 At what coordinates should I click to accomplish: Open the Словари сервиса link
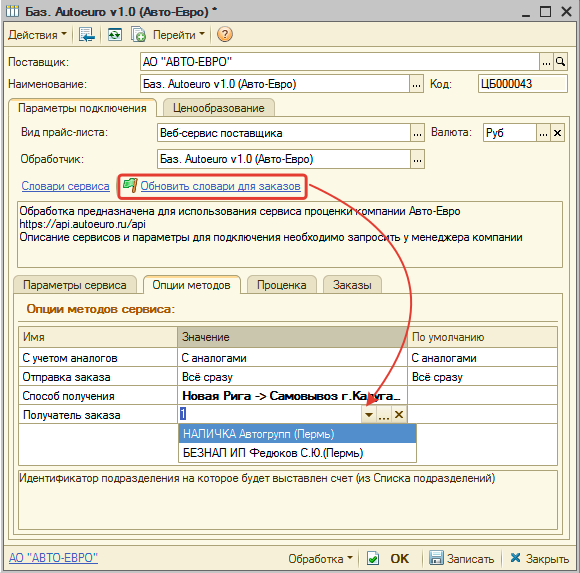click(x=65, y=186)
